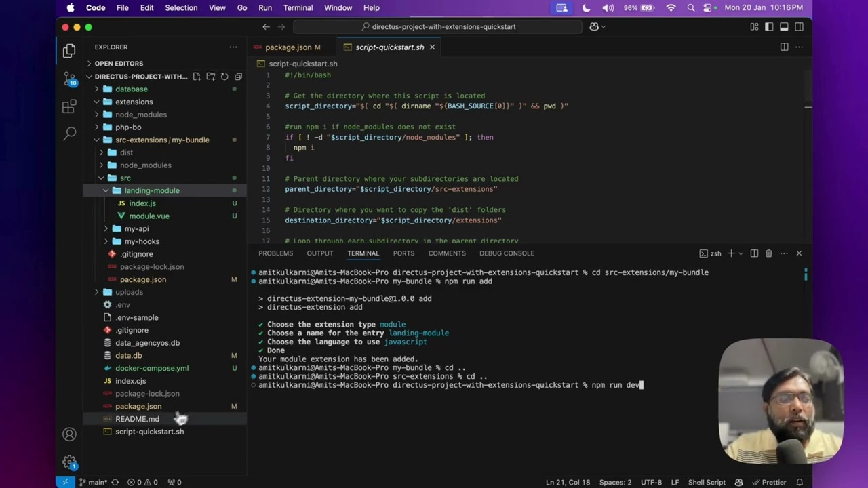Split the terminal panel

tap(754, 253)
